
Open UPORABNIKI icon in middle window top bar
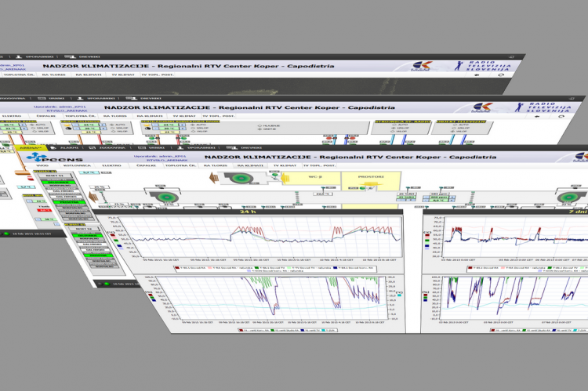coord(80,98)
